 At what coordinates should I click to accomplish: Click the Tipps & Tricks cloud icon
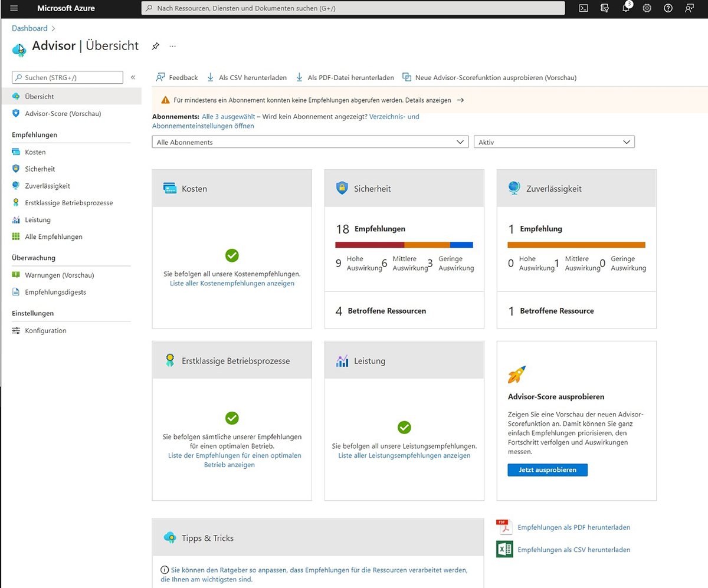pos(170,537)
